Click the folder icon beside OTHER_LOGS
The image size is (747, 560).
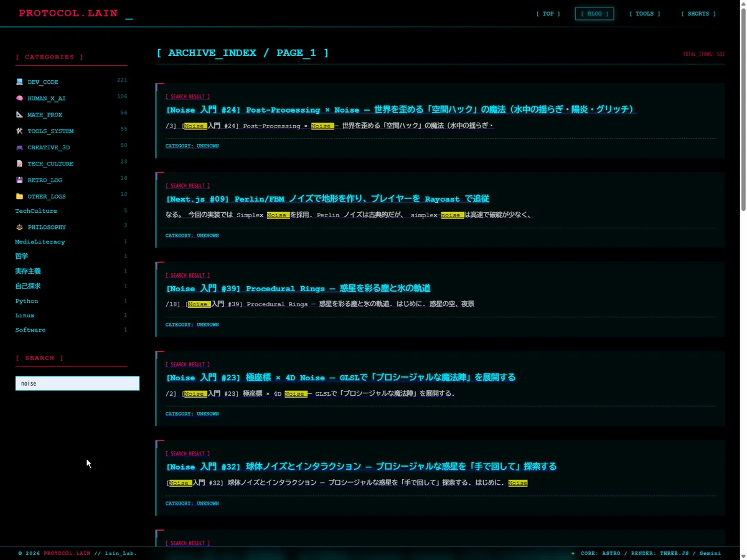(19, 197)
